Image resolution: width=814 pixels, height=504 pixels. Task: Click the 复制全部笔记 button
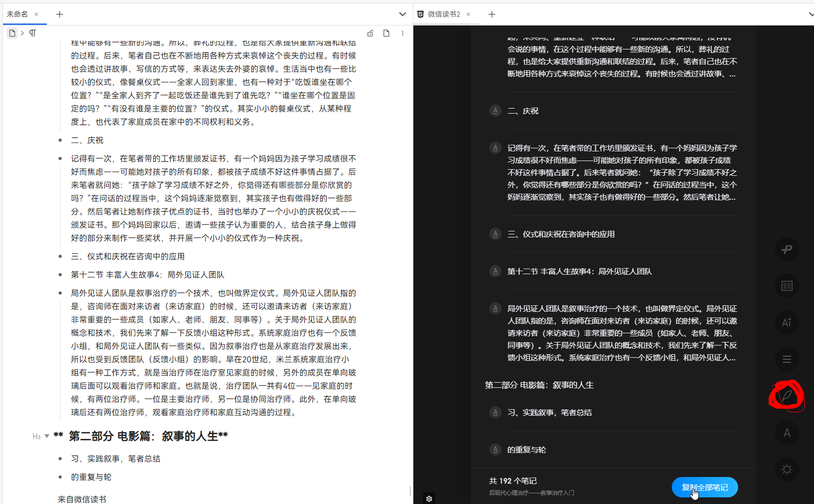704,487
